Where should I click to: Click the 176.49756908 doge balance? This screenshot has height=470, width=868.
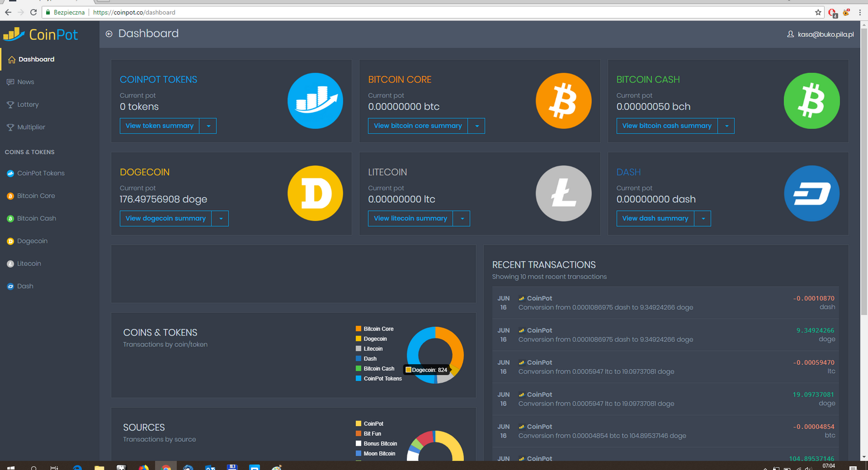[163, 199]
